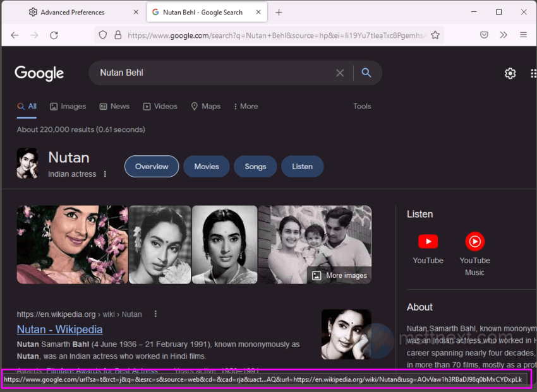537x392 pixels.
Task: Open the three-dot menu beside Indian actress
Action: 105,174
